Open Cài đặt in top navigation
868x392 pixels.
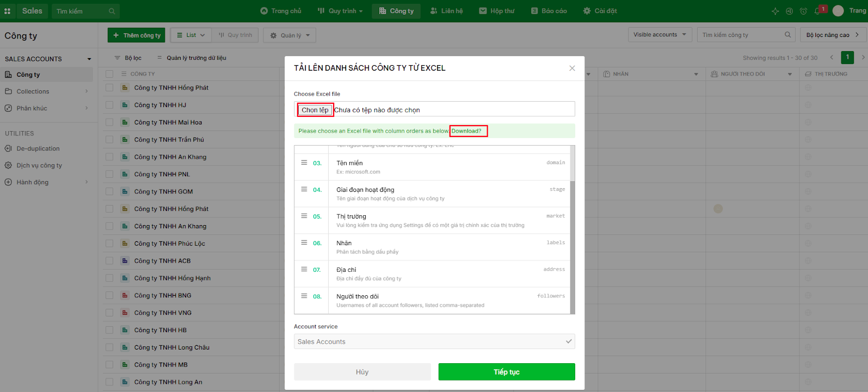600,11
